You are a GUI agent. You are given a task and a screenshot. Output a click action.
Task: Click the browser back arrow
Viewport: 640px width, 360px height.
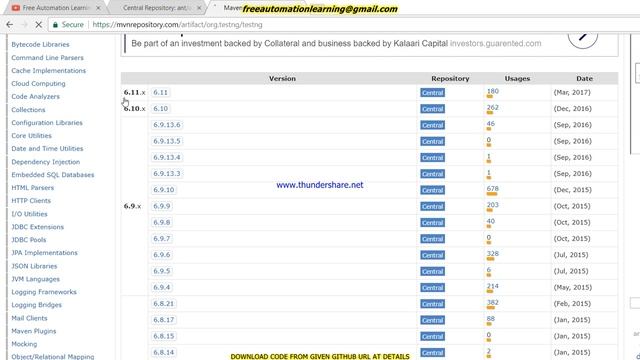coord(9,24)
